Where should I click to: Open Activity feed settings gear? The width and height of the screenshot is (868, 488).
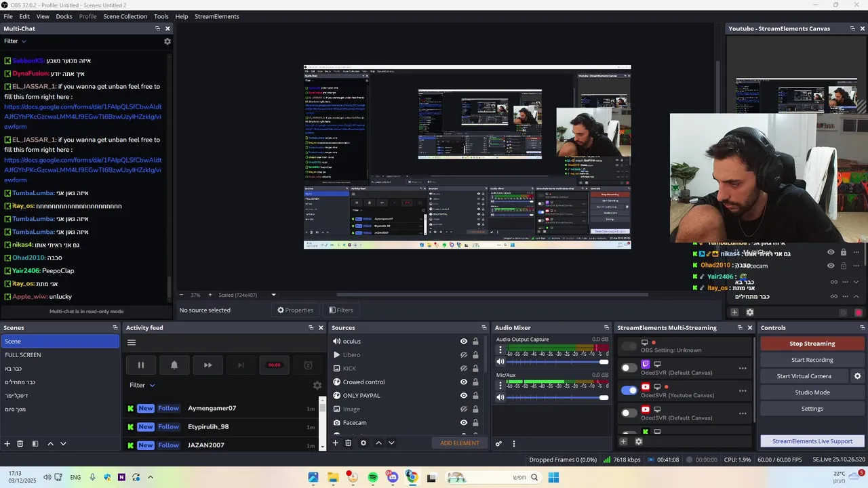317,385
